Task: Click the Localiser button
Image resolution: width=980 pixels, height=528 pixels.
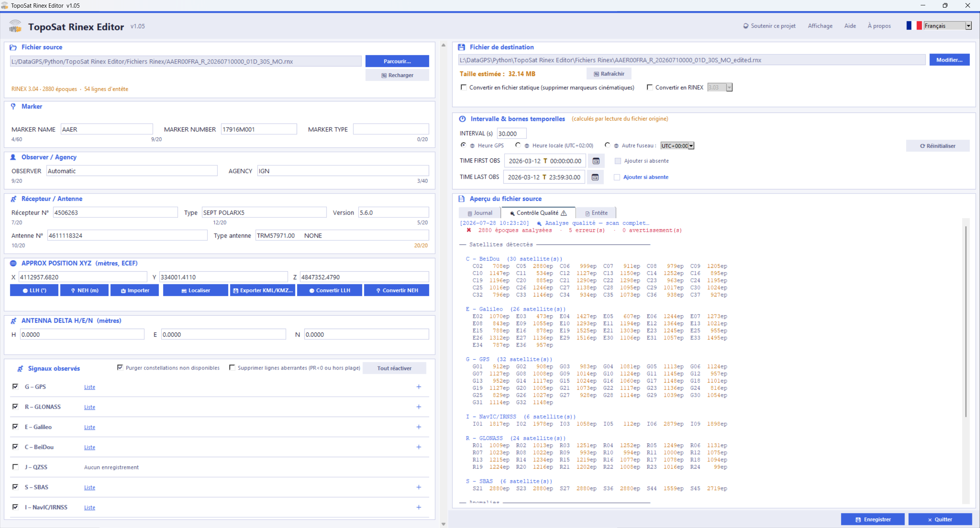Action: 196,290
